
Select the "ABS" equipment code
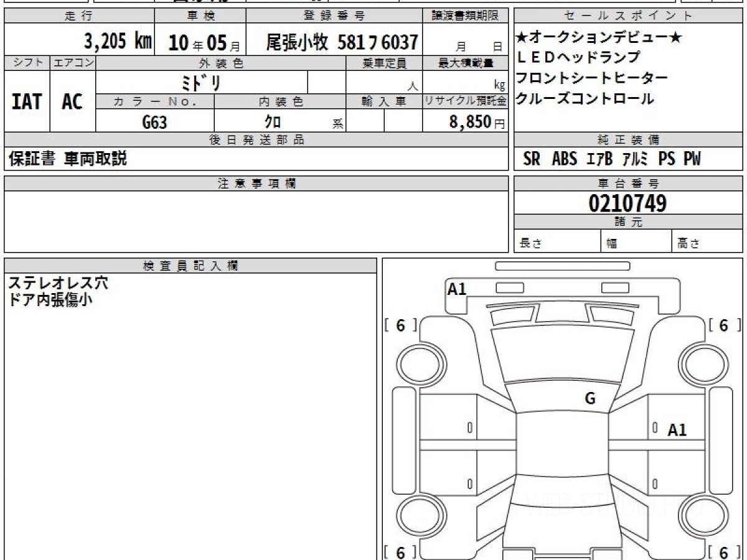pyautogui.click(x=565, y=159)
